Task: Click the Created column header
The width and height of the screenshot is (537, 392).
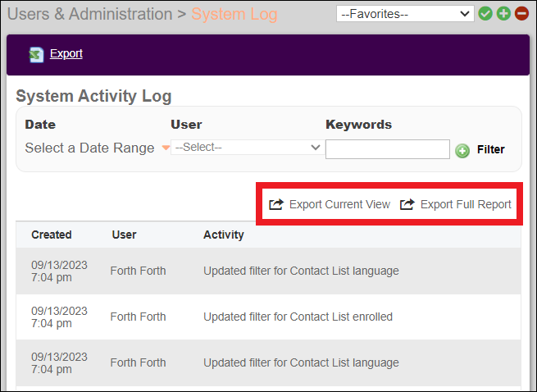Action: [x=52, y=235]
